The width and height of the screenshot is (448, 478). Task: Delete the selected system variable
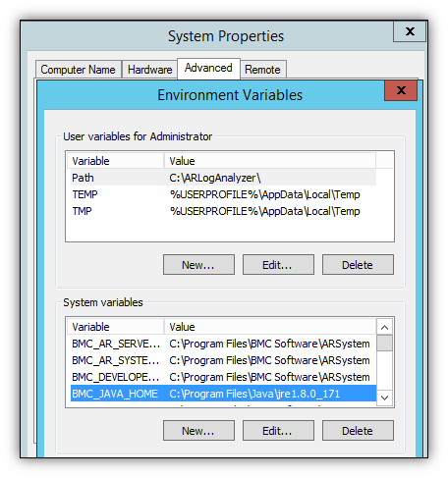[358, 431]
